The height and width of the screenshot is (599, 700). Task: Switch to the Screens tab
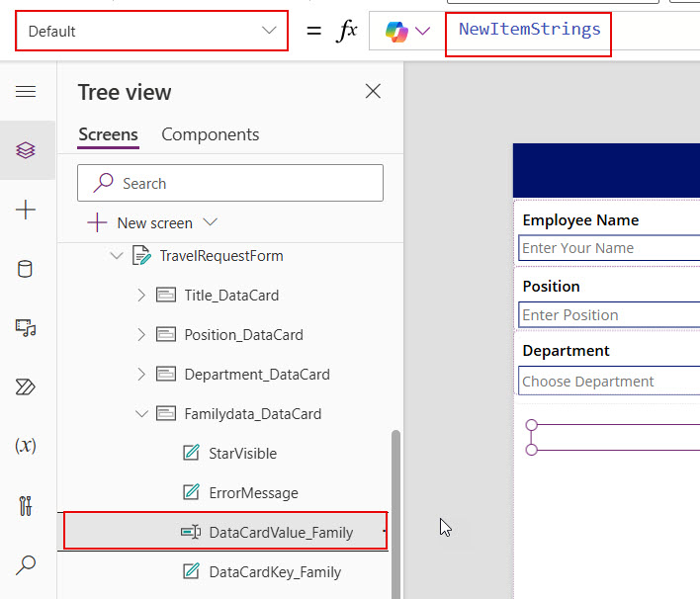108,134
